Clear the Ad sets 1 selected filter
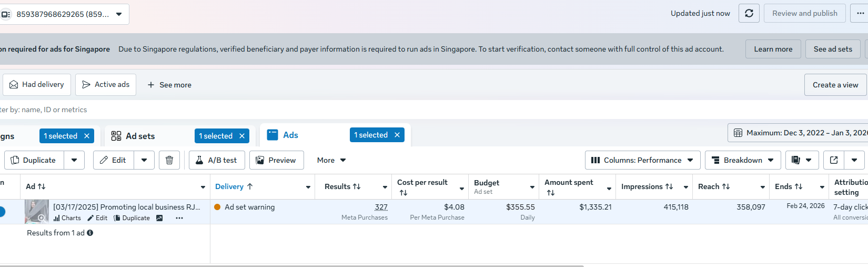 click(x=242, y=136)
